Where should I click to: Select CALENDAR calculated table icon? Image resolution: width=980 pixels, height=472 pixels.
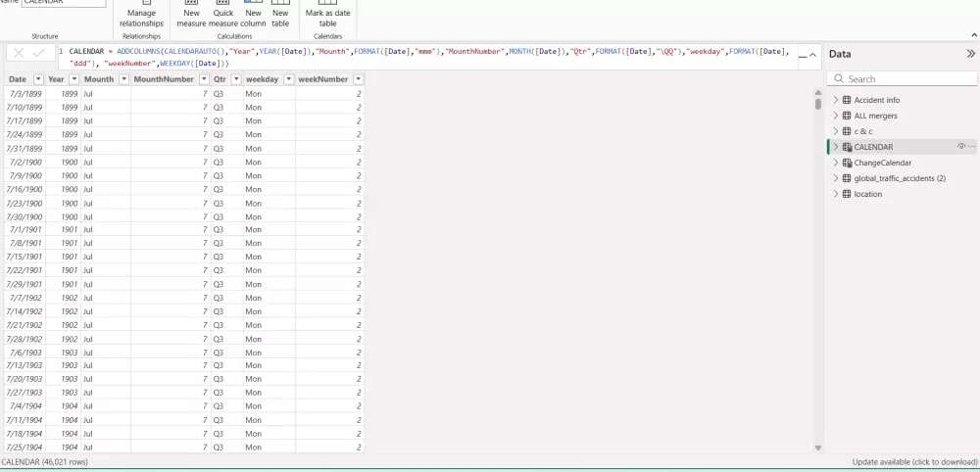pos(847,147)
